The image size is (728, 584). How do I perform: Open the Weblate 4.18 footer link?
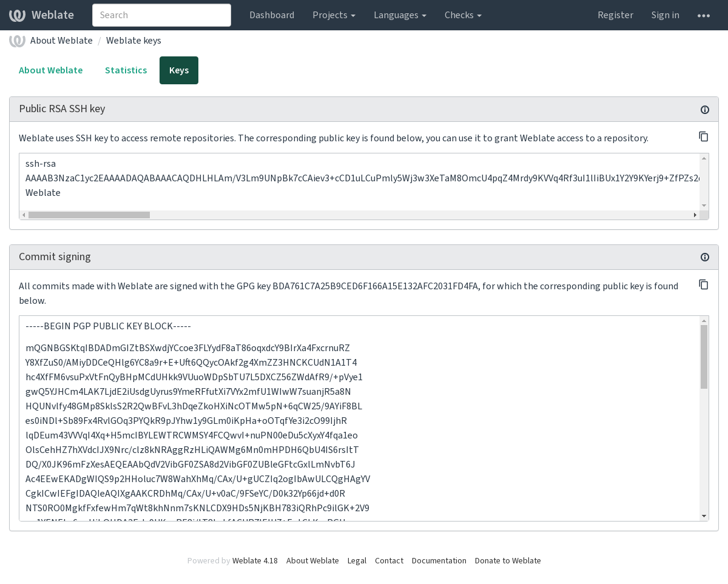point(255,561)
